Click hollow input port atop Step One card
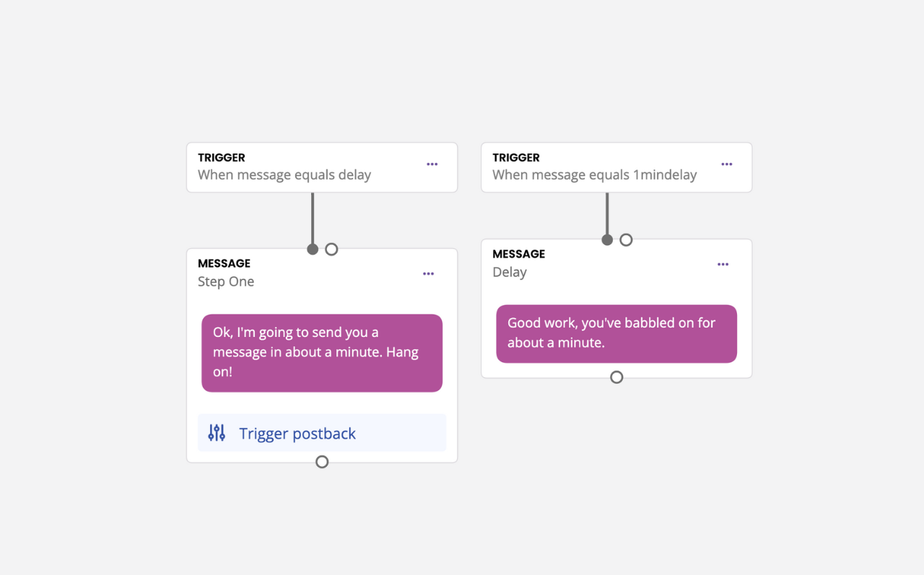 [x=331, y=249]
